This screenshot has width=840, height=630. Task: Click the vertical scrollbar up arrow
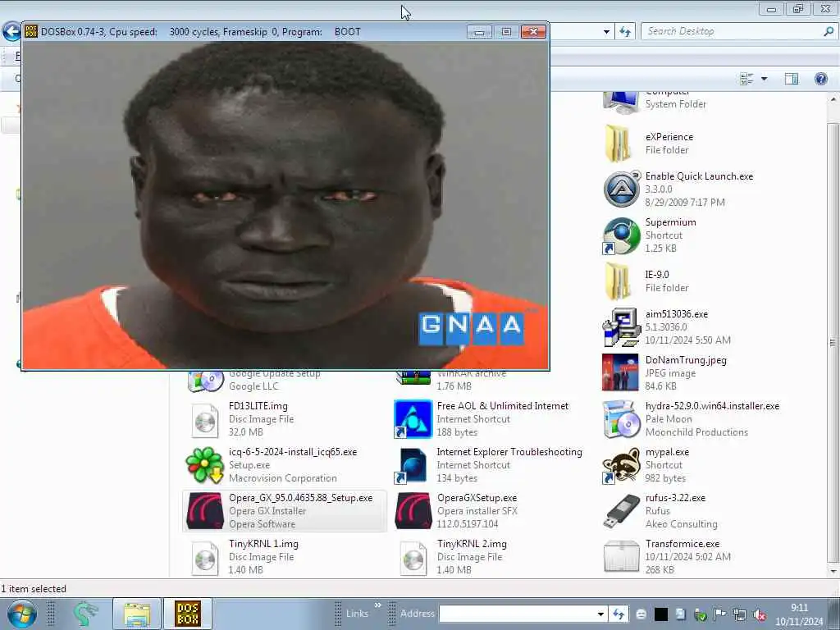(833, 99)
